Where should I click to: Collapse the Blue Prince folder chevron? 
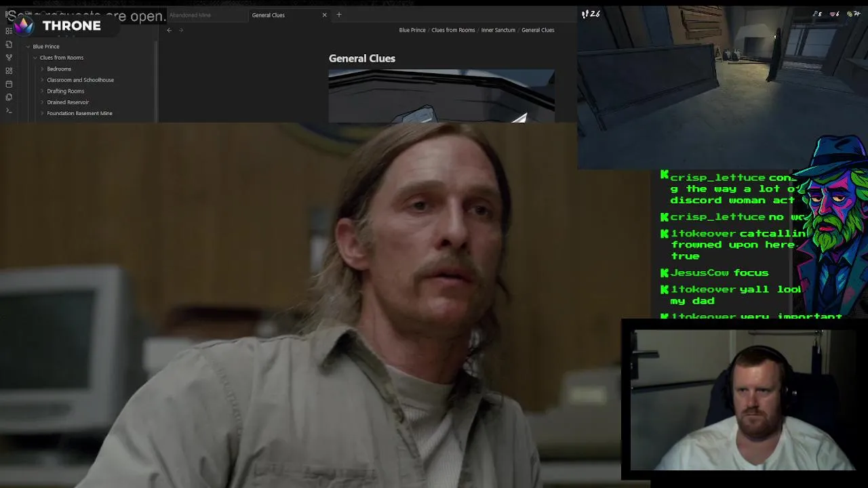(x=28, y=47)
